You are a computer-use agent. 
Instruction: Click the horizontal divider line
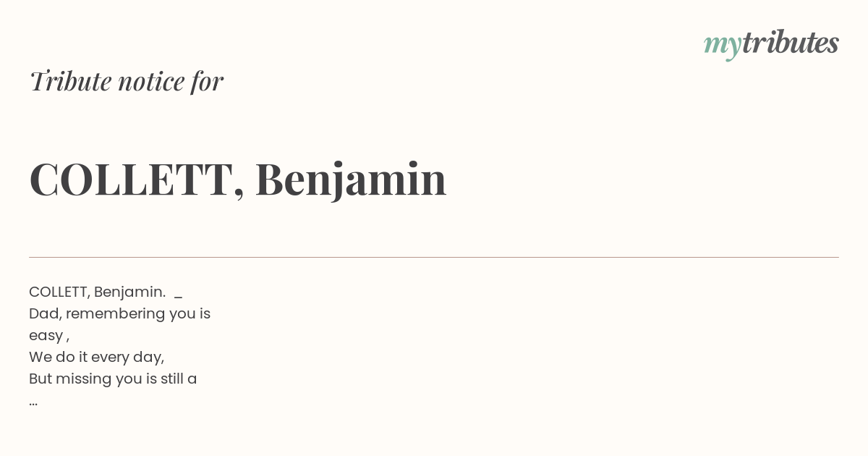coord(434,257)
